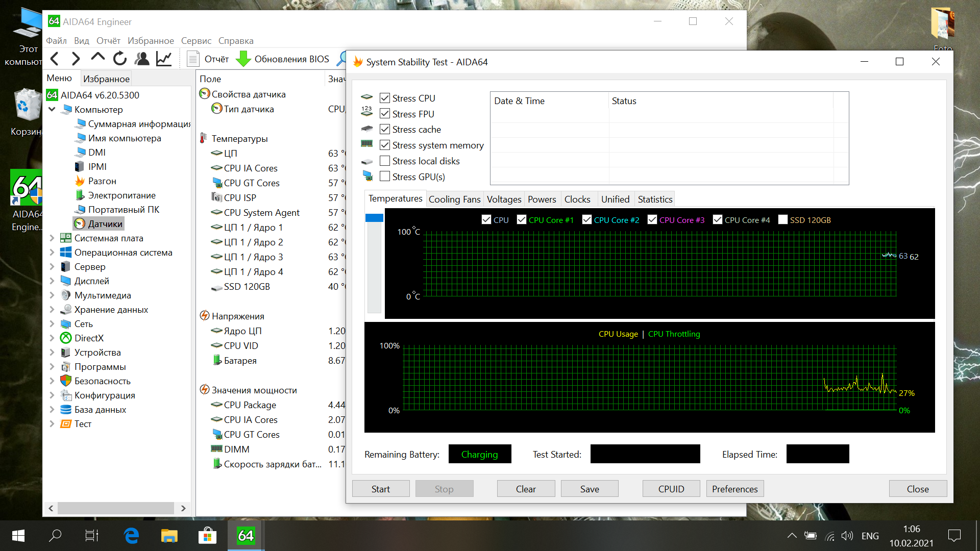Go up one level with the Up arrow

97,58
